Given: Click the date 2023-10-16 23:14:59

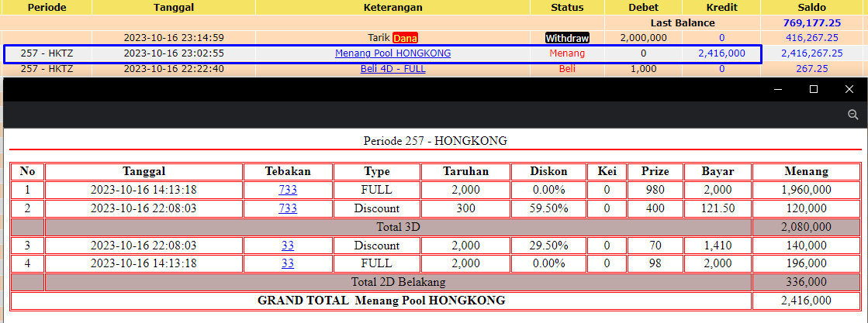Looking at the screenshot, I should coord(174,38).
